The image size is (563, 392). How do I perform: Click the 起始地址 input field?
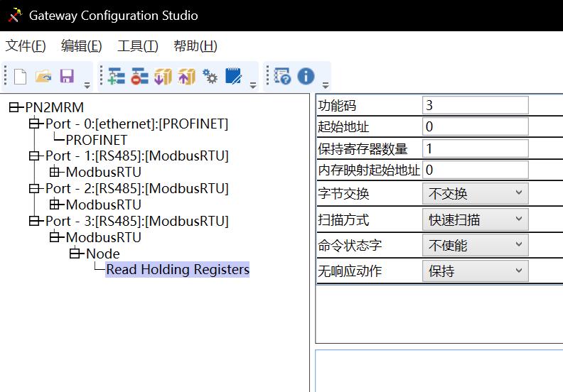pyautogui.click(x=475, y=127)
